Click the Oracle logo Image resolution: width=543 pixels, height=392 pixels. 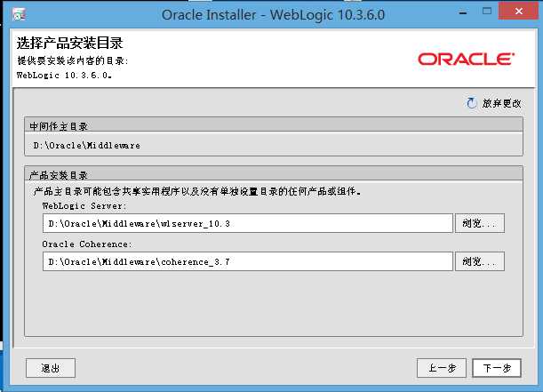point(466,59)
